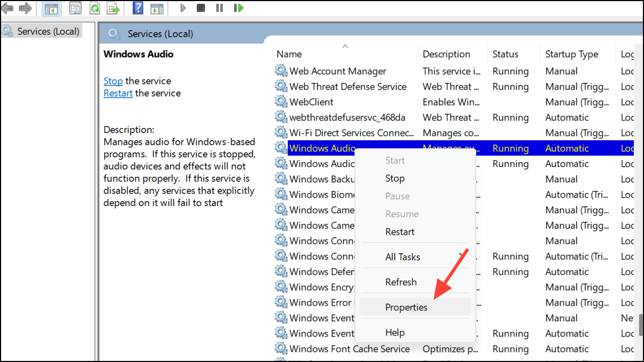Screen dimensions: 644x362
Task: Open the blue Help question-mark icon
Action: click(x=138, y=8)
